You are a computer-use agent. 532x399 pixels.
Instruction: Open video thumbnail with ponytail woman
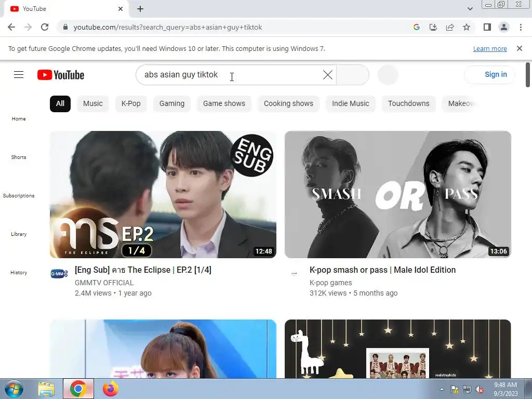[163, 349]
